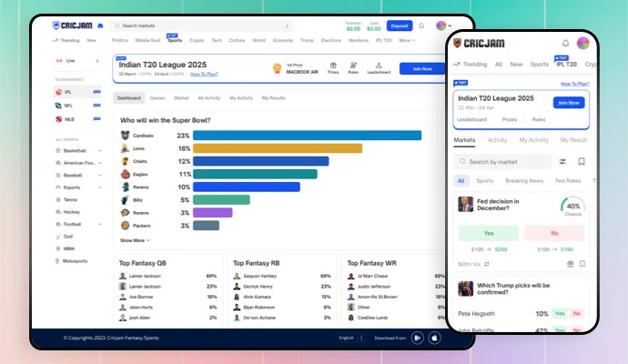628x364 pixels.
Task: Switch to the Games tab
Action: coord(157,97)
